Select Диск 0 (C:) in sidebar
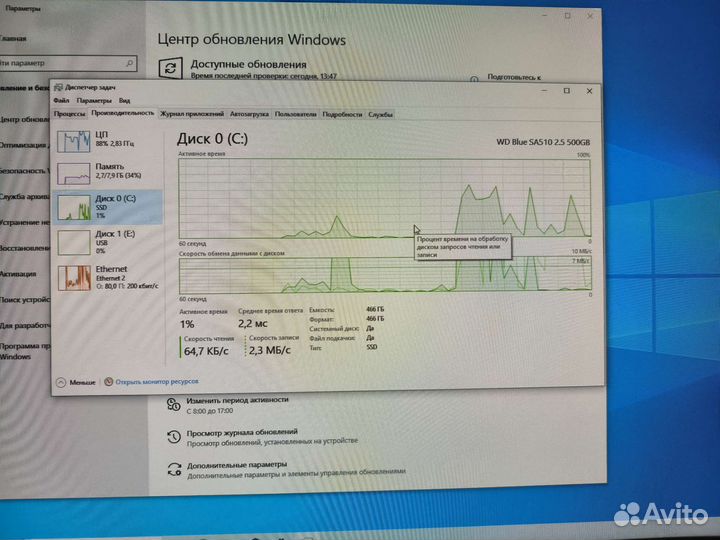The width and height of the screenshot is (720, 540). tap(108, 207)
